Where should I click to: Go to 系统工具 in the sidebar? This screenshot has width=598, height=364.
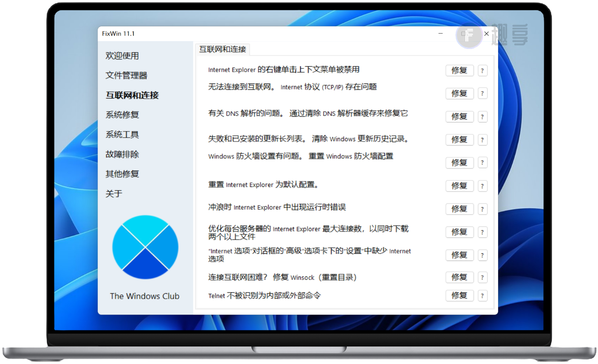pos(122,135)
